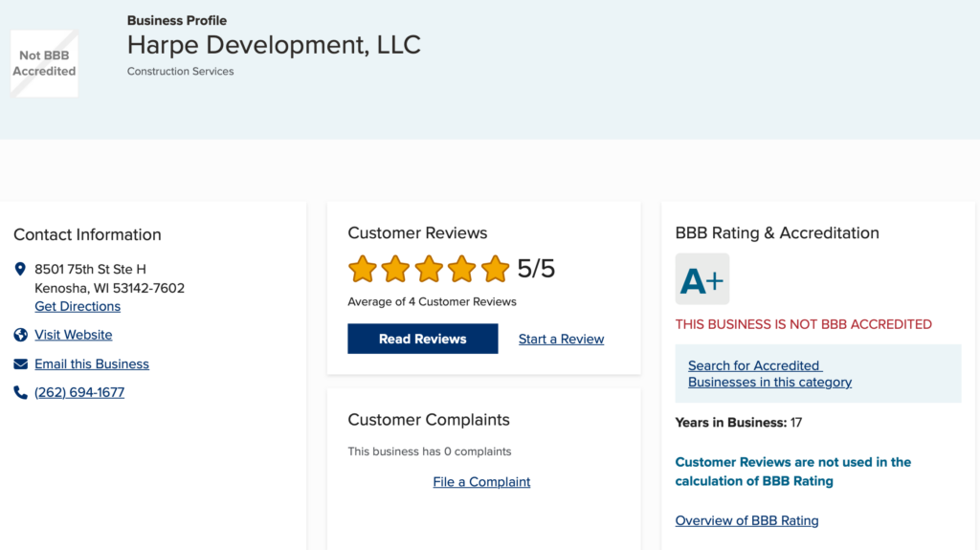
Task: Open Search for Accredited Businesses link
Action: (x=769, y=374)
